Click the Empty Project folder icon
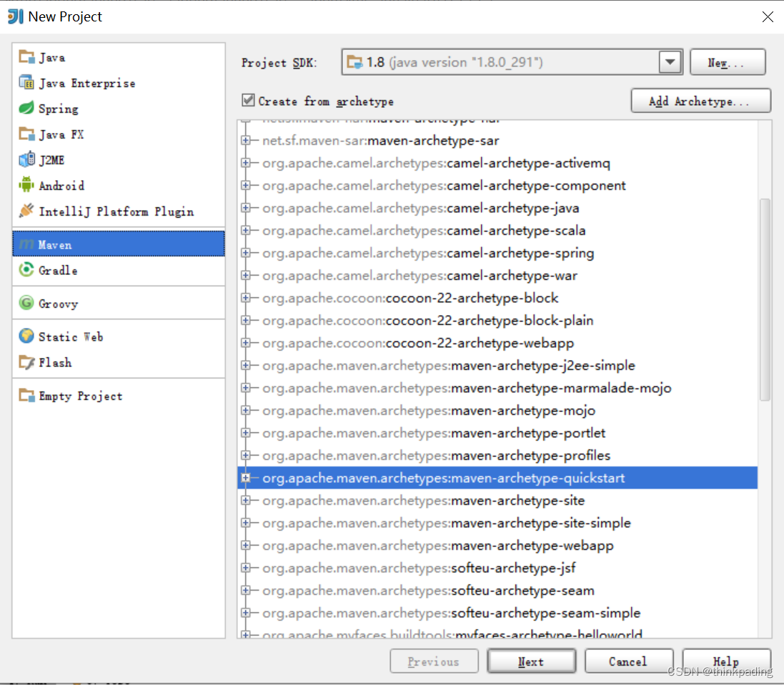The width and height of the screenshot is (784, 685). [26, 395]
